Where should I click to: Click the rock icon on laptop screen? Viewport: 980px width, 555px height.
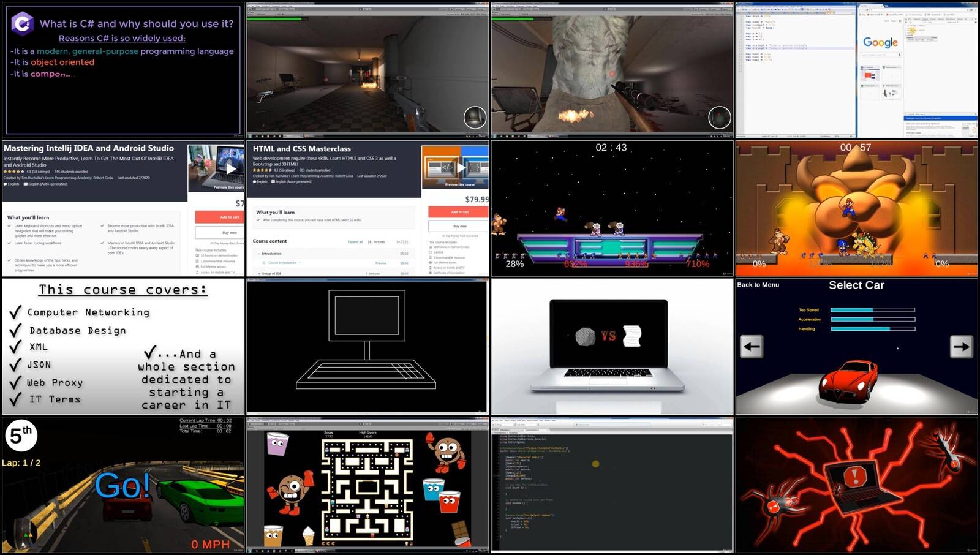(586, 336)
